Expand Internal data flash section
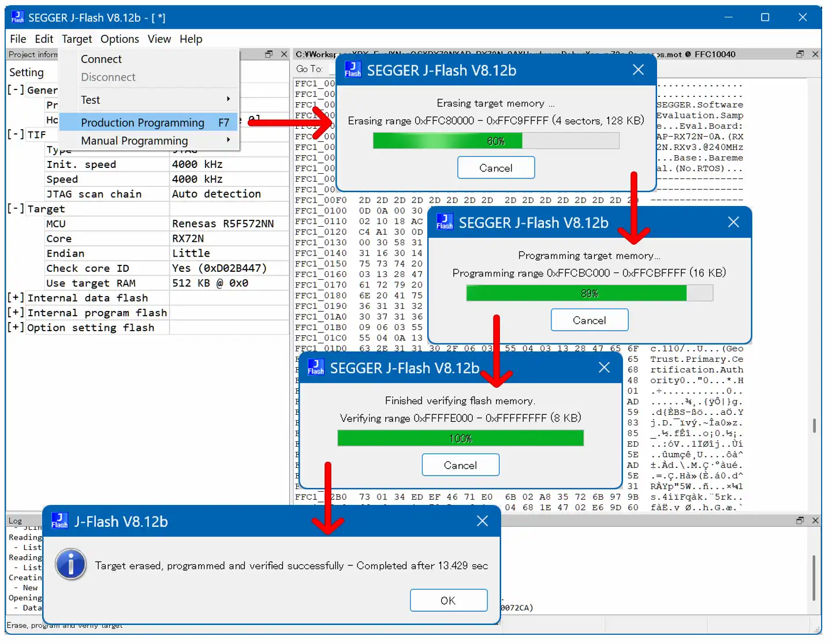This screenshot has height=644, width=832. [16, 298]
